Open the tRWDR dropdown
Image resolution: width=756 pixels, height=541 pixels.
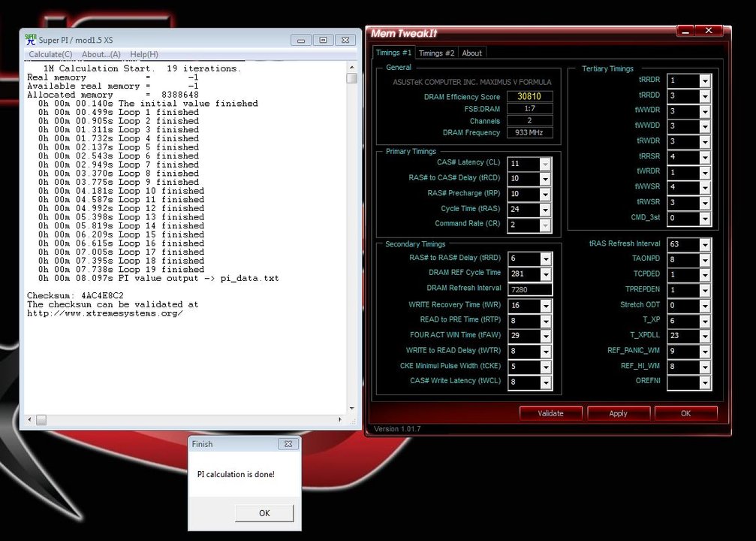pos(705,142)
